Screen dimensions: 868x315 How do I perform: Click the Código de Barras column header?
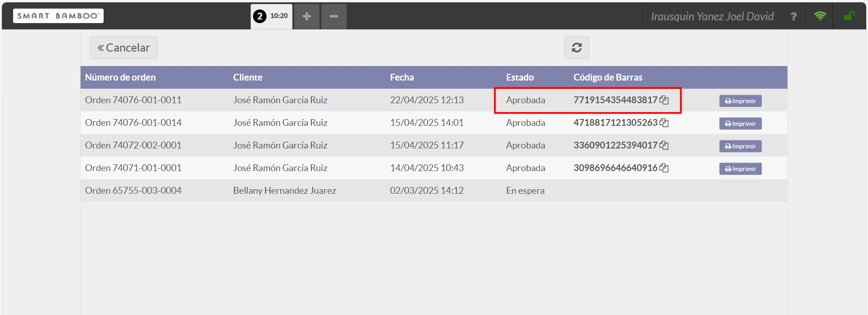click(608, 77)
